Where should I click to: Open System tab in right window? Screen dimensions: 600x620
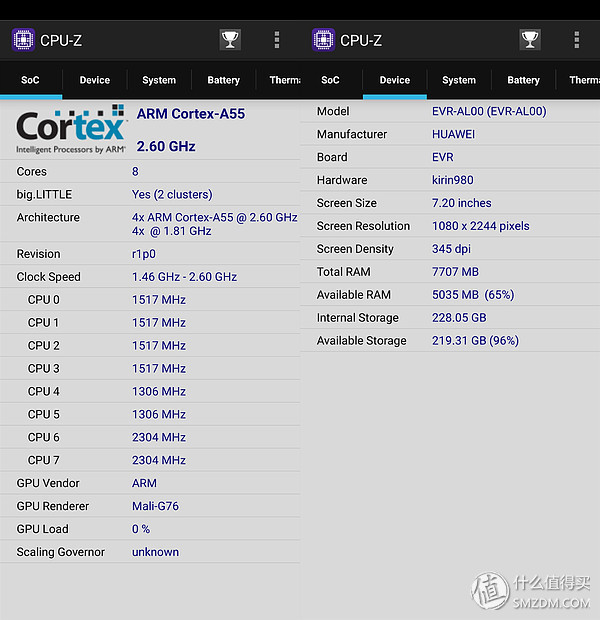459,80
